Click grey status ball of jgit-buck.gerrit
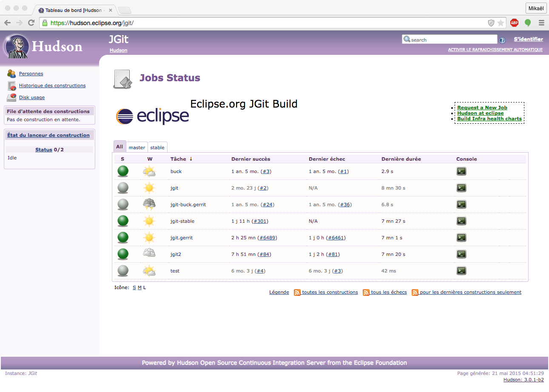 point(123,205)
